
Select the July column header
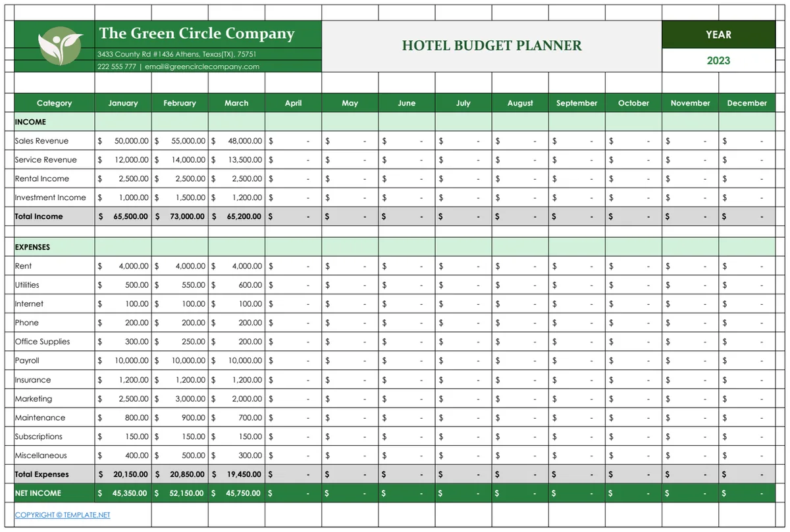tap(463, 103)
